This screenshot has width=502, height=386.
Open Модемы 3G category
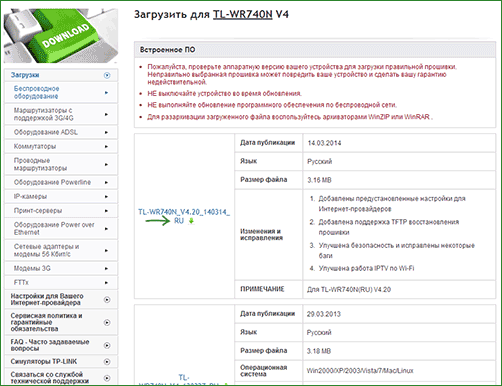(32, 268)
